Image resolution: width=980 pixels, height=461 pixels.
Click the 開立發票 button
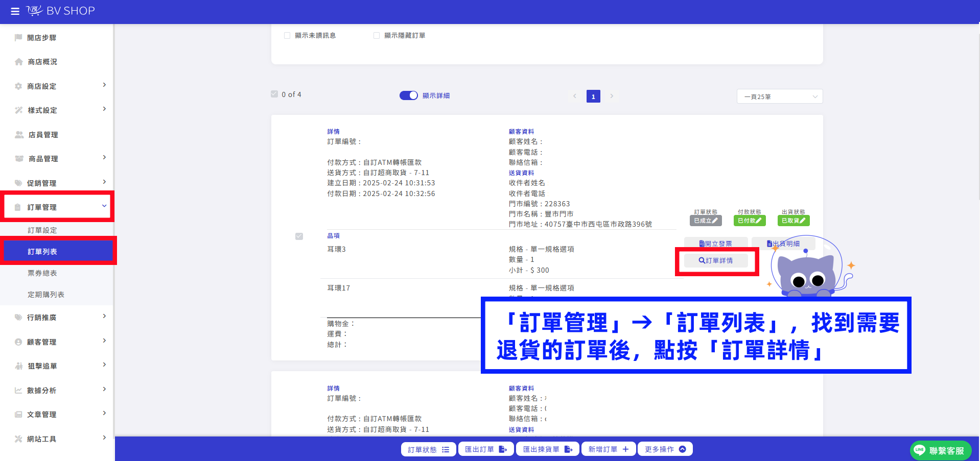tap(716, 244)
